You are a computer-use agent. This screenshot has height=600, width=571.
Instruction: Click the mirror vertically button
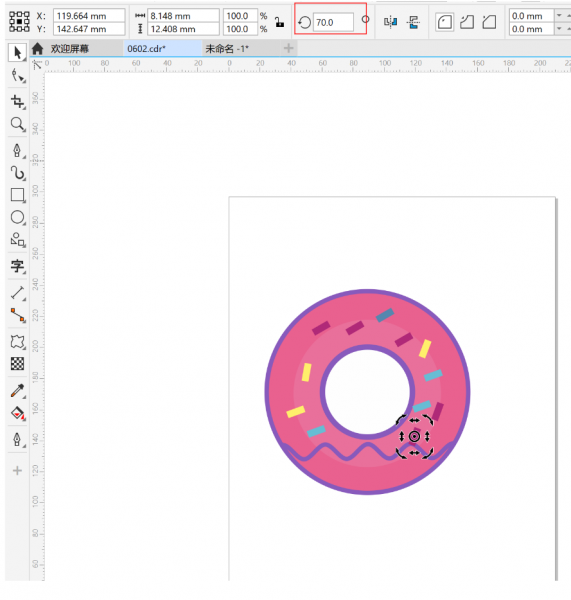pos(413,22)
